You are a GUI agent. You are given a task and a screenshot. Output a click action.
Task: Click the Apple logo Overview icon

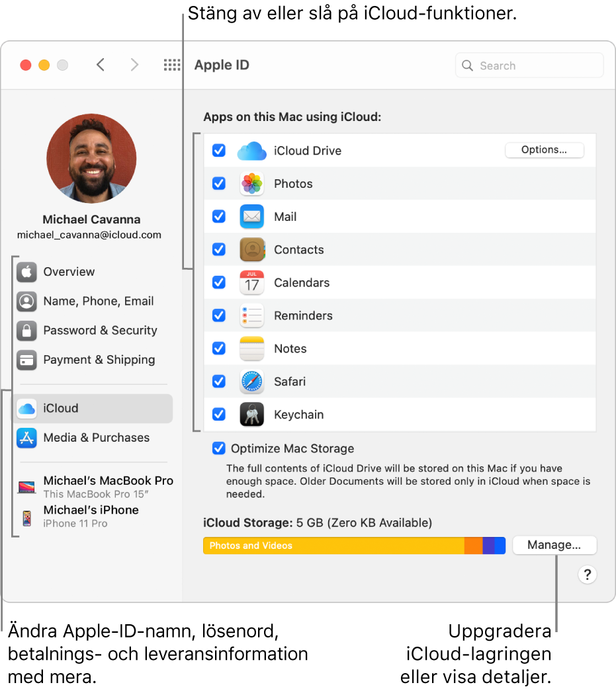point(26,272)
